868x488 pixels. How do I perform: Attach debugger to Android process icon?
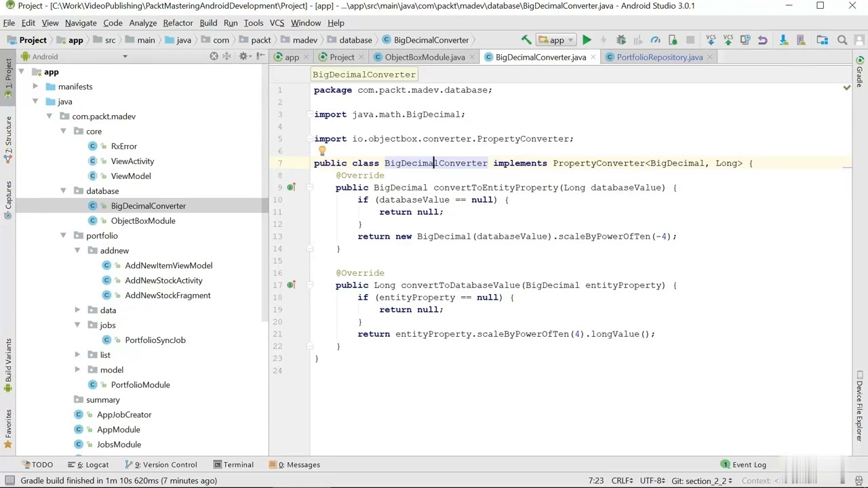673,40
